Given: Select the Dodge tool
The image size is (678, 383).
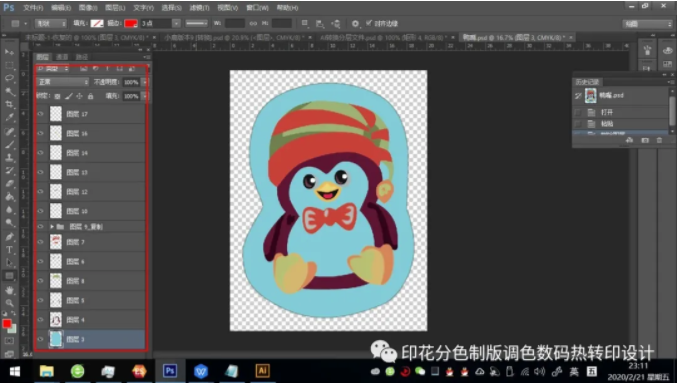Looking at the screenshot, I should 9,223.
